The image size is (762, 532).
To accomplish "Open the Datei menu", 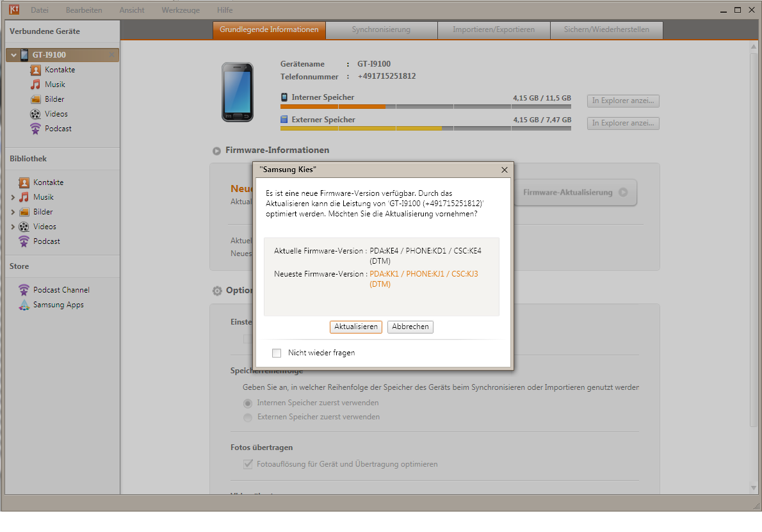I will tap(39, 10).
